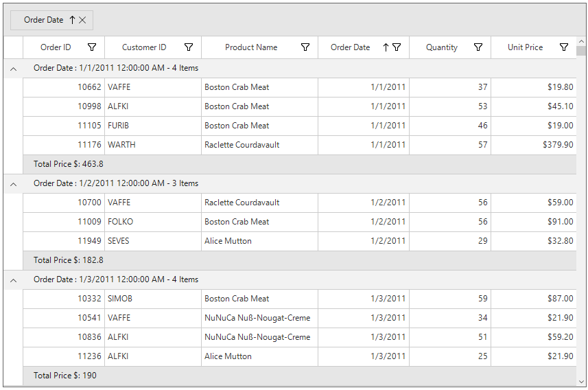Sort by the Quantity column header

tap(441, 47)
